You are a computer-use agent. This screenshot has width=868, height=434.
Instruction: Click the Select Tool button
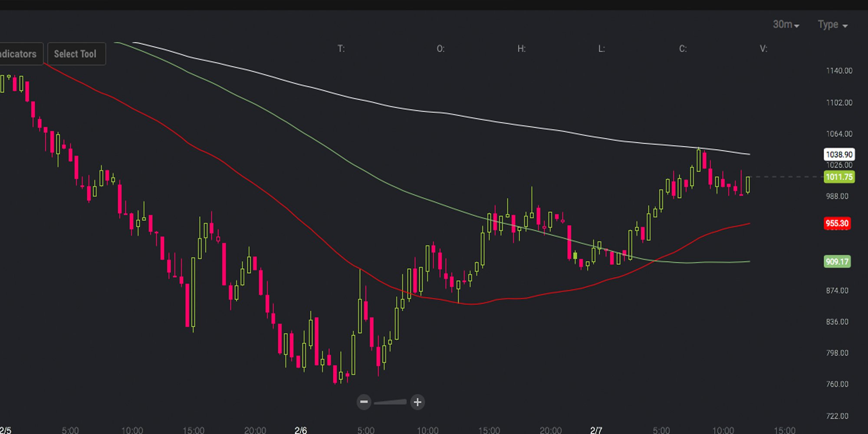click(76, 54)
